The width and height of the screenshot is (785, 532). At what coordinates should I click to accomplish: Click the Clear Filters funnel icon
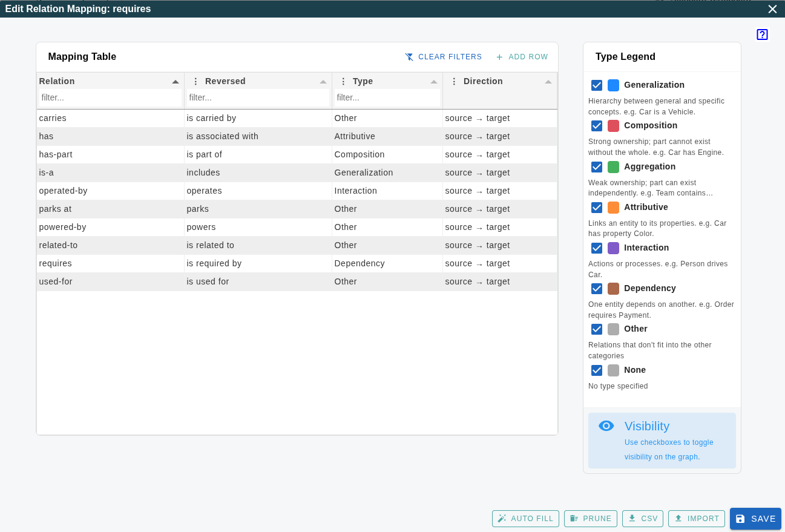click(x=409, y=56)
